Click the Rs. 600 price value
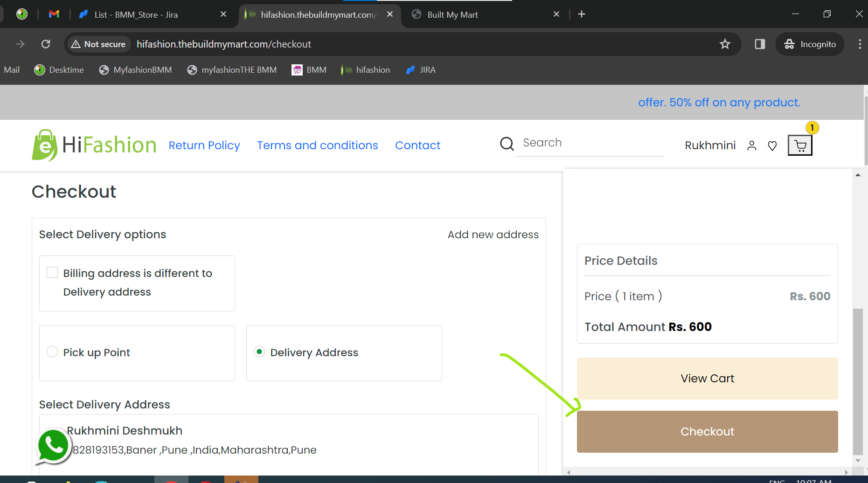 810,297
